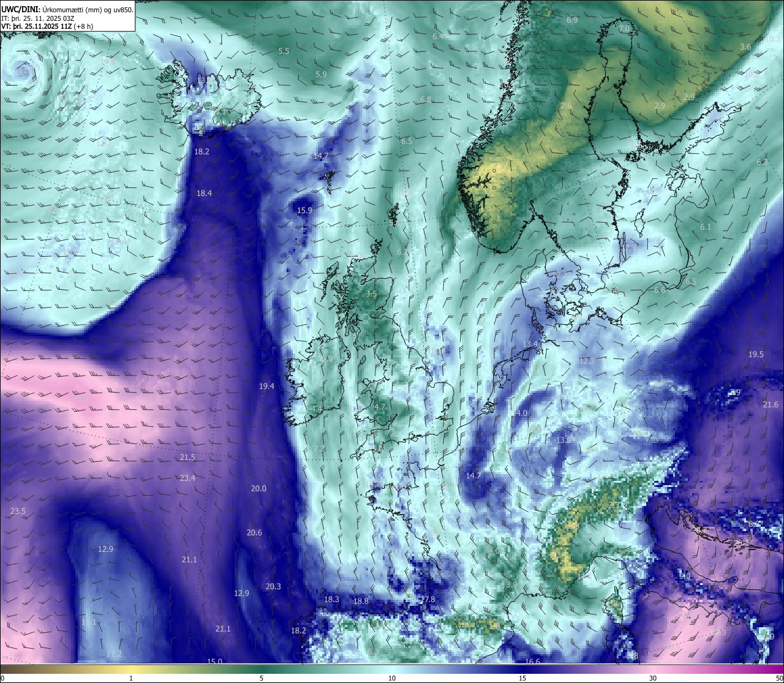The width and height of the screenshot is (784, 683).
Task: Click the 1 label on colour scale
Action: (x=131, y=678)
